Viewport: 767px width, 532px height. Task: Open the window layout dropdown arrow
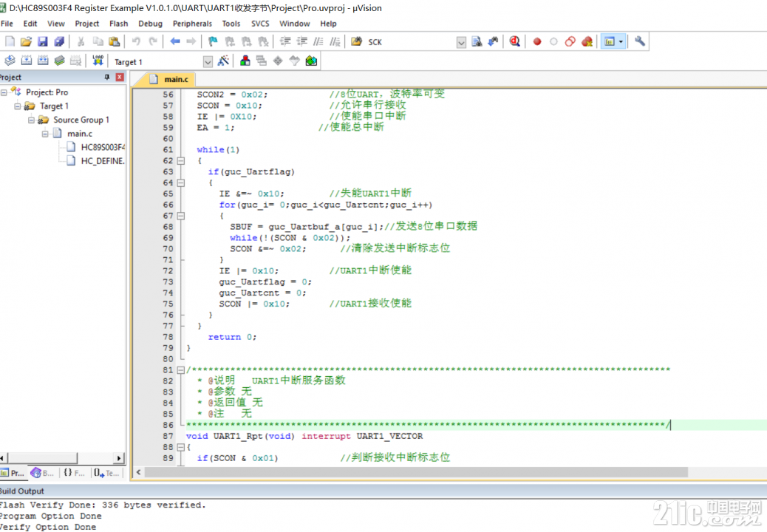click(x=621, y=41)
